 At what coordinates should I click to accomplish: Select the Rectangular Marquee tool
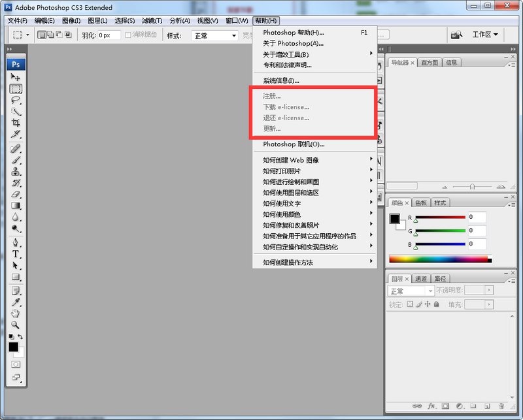pyautogui.click(x=16, y=89)
